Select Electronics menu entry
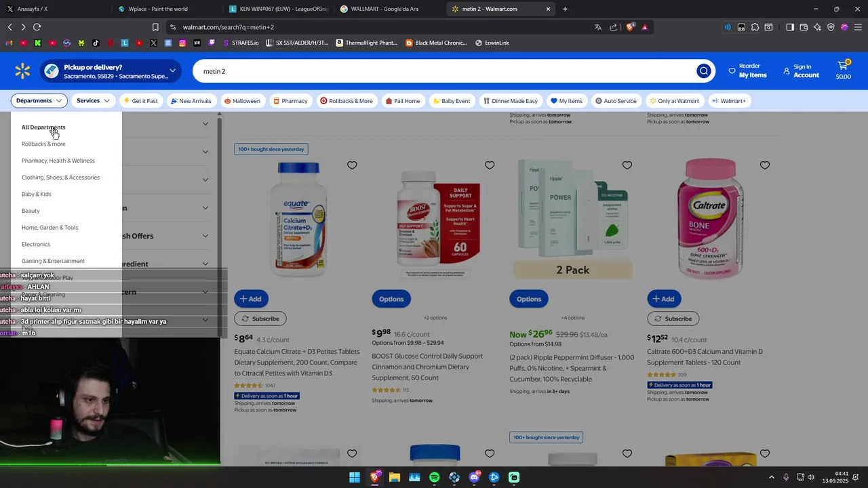Image resolution: width=868 pixels, height=488 pixels. point(36,245)
